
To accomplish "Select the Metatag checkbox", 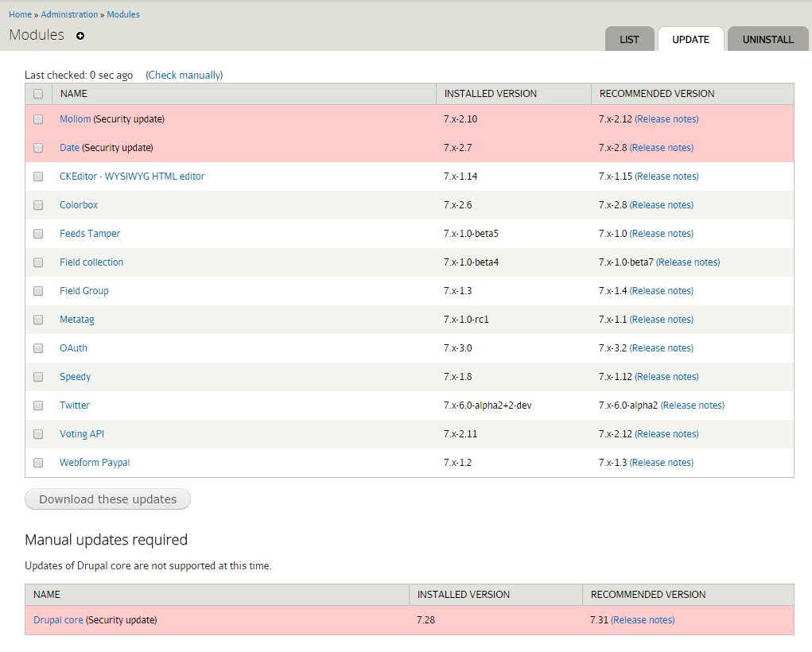I will pyautogui.click(x=38, y=320).
